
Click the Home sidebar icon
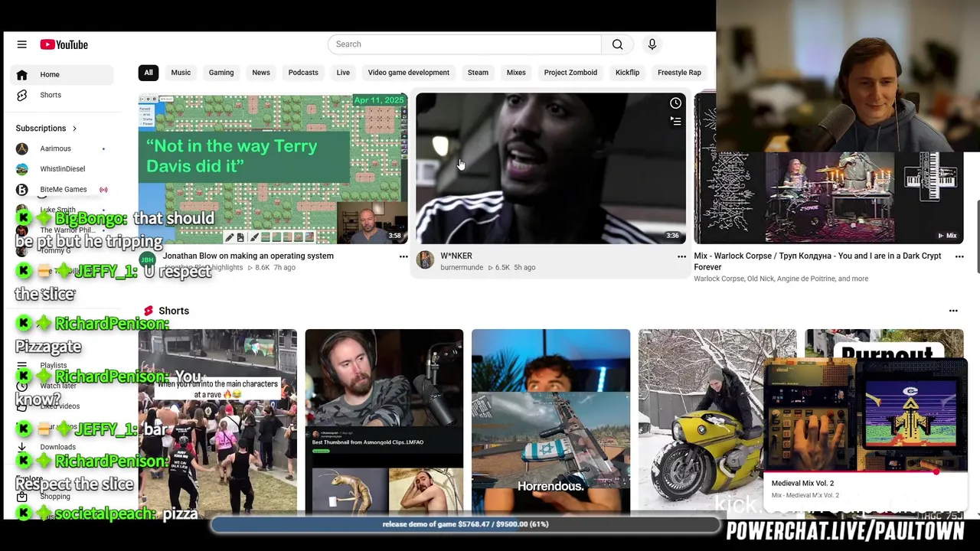[21, 74]
